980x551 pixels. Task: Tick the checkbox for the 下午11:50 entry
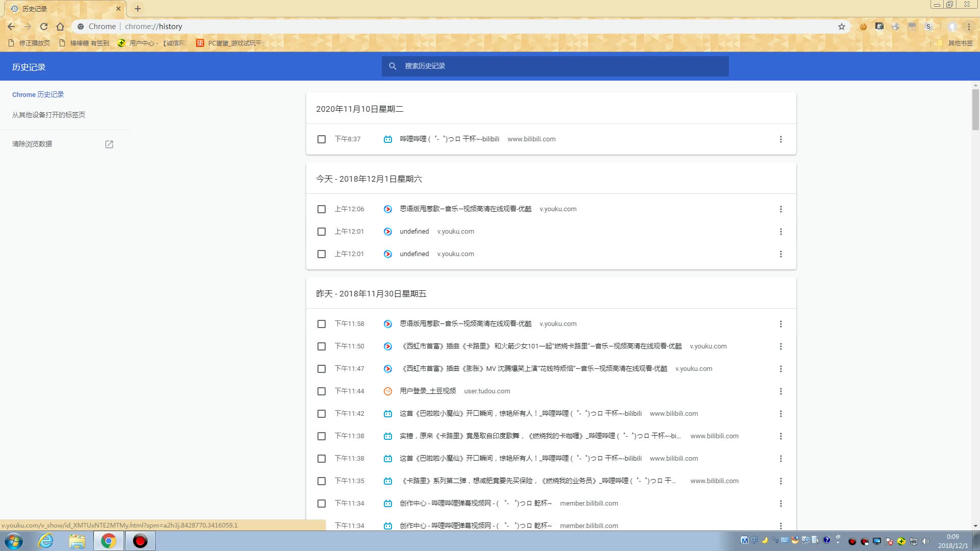click(x=322, y=346)
